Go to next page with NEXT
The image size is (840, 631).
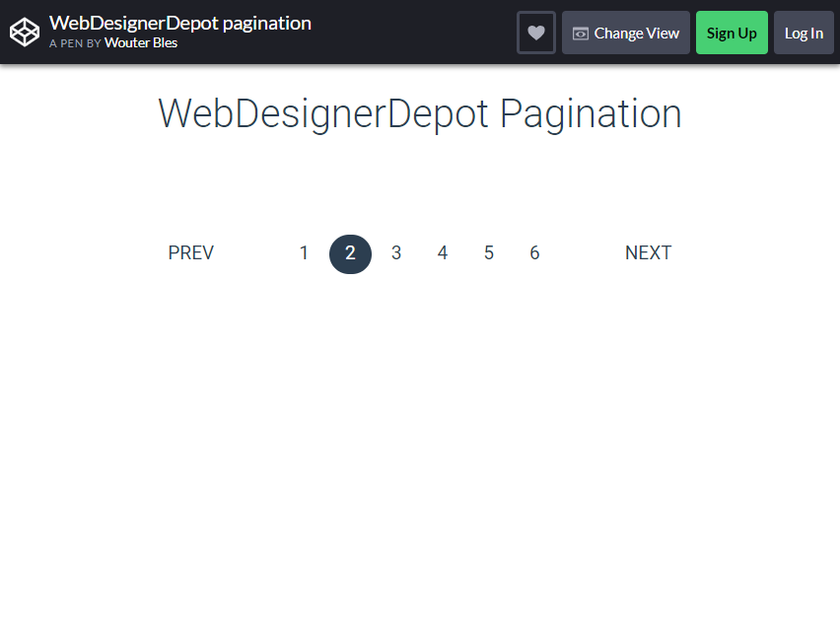pyautogui.click(x=648, y=252)
